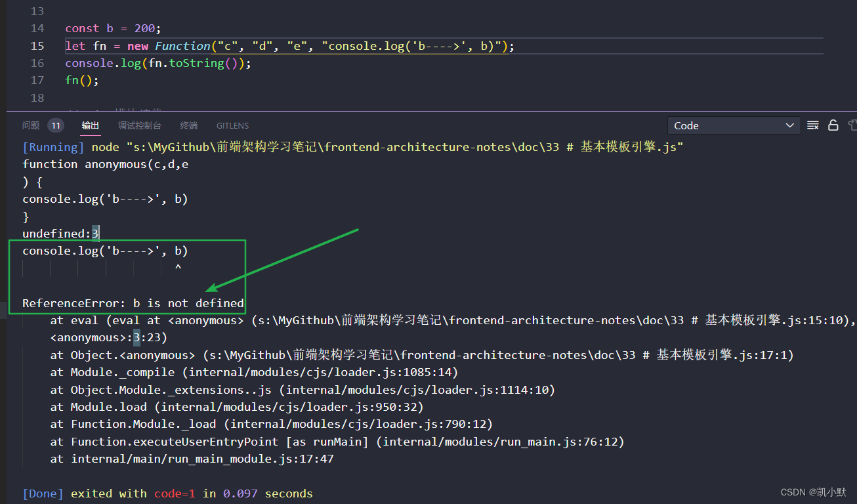The width and height of the screenshot is (857, 504).
Task: Switch to the 问题 tab
Action: tap(31, 125)
